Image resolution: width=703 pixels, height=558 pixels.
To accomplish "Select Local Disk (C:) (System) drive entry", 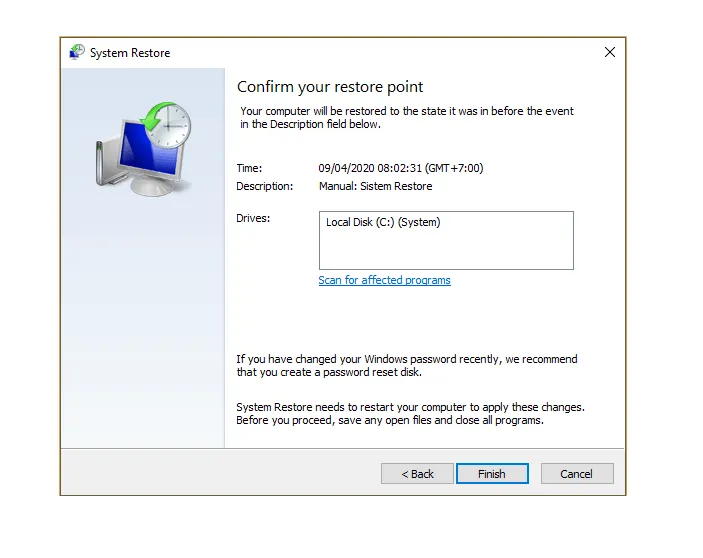I will click(383, 222).
